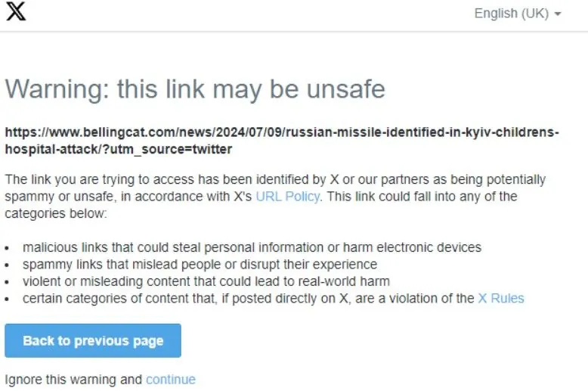The image size is (588, 391).
Task: Click the bullet dot before 'spammy links'
Action: coord(7,265)
